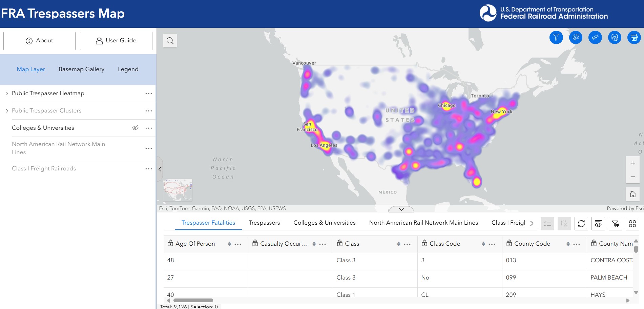The height and width of the screenshot is (309, 644).
Task: Collapse the left sidebar panel
Action: pyautogui.click(x=160, y=169)
